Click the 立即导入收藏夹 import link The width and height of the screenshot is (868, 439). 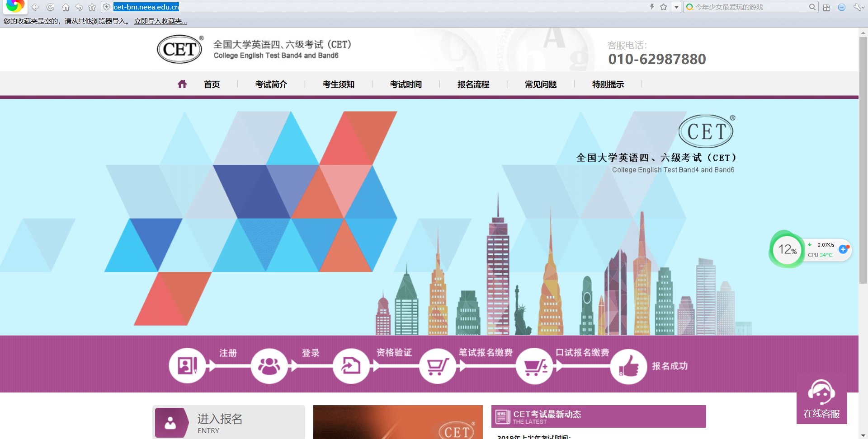tap(160, 21)
